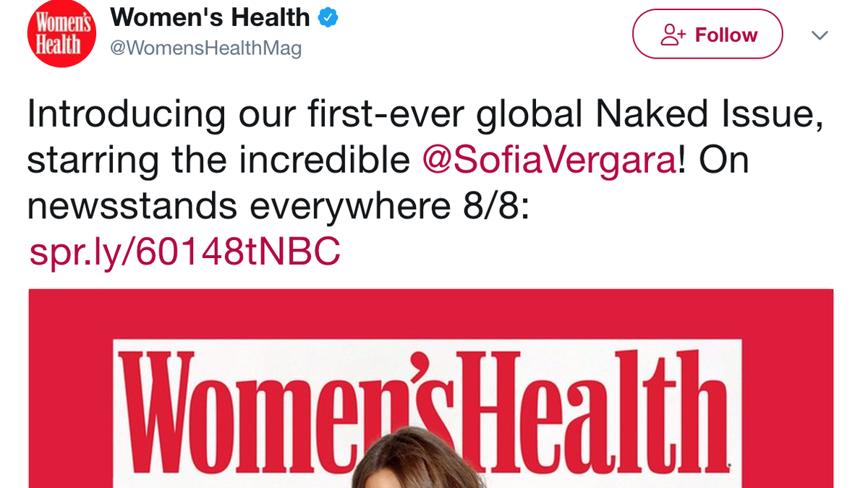Click the white cover background above the masthead
This screenshot has width=868, height=488.
(x=434, y=344)
